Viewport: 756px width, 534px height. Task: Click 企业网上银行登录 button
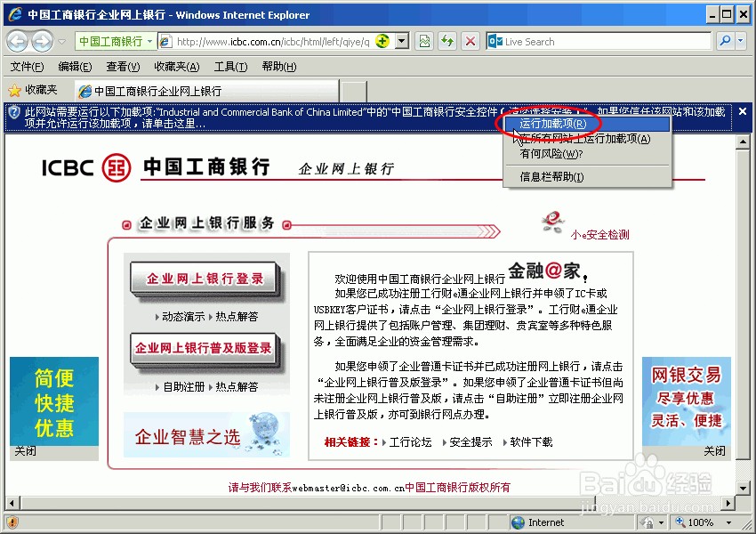tap(205, 279)
